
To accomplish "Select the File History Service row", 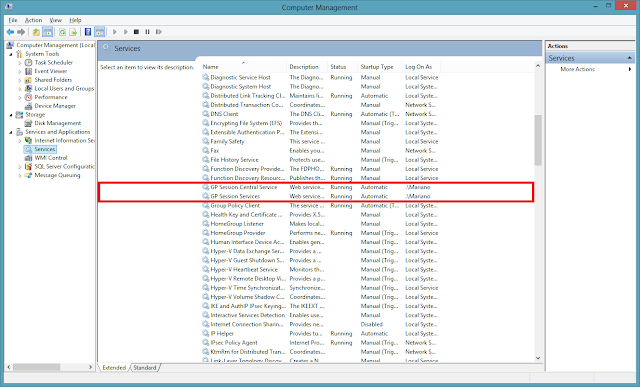I will 321,160.
